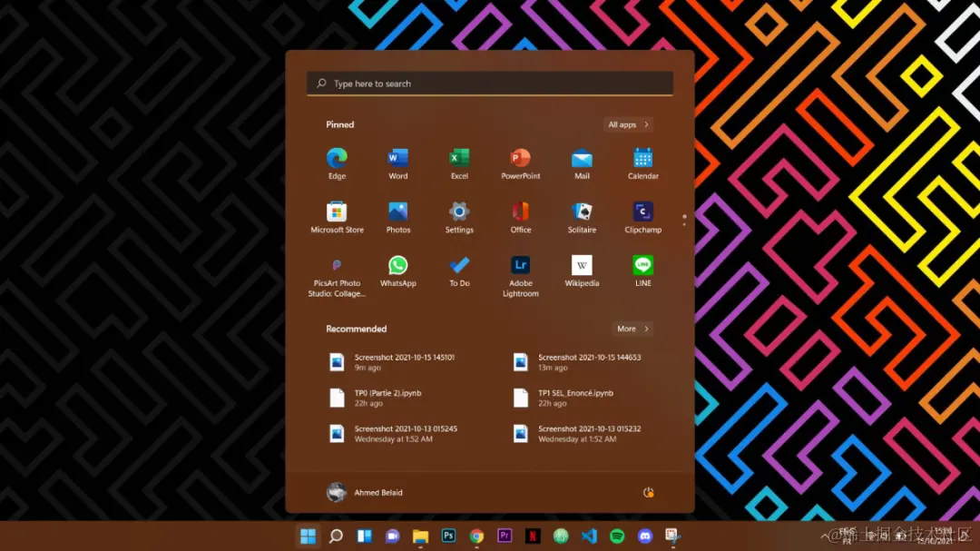Launch the LINE app
This screenshot has height=551, width=980.
[x=643, y=271]
